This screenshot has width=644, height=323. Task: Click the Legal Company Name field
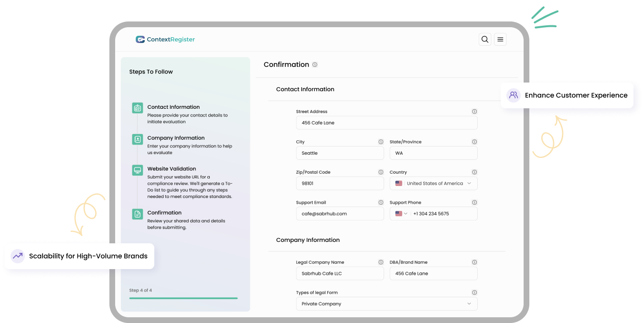tap(340, 273)
